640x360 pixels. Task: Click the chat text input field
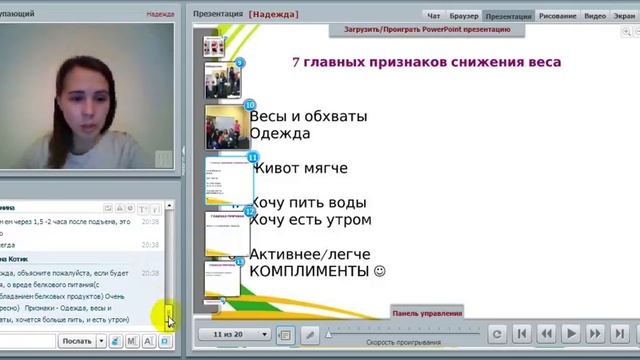tap(27, 341)
